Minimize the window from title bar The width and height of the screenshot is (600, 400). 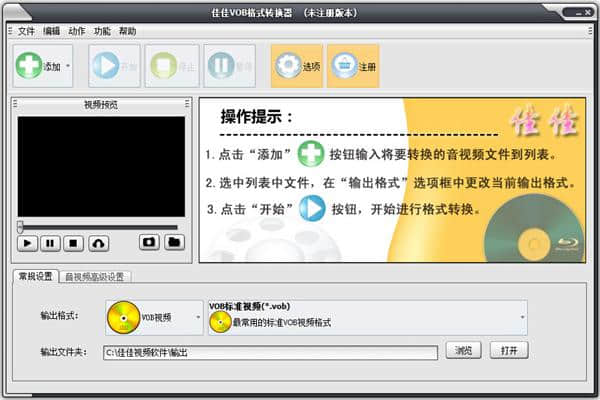click(x=579, y=13)
